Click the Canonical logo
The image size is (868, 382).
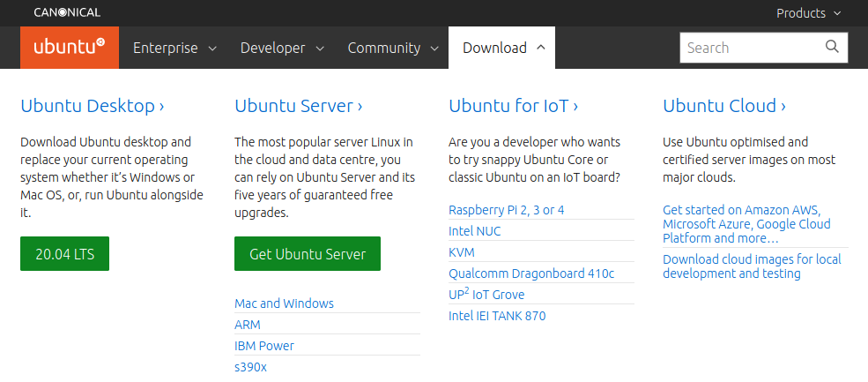tap(67, 12)
